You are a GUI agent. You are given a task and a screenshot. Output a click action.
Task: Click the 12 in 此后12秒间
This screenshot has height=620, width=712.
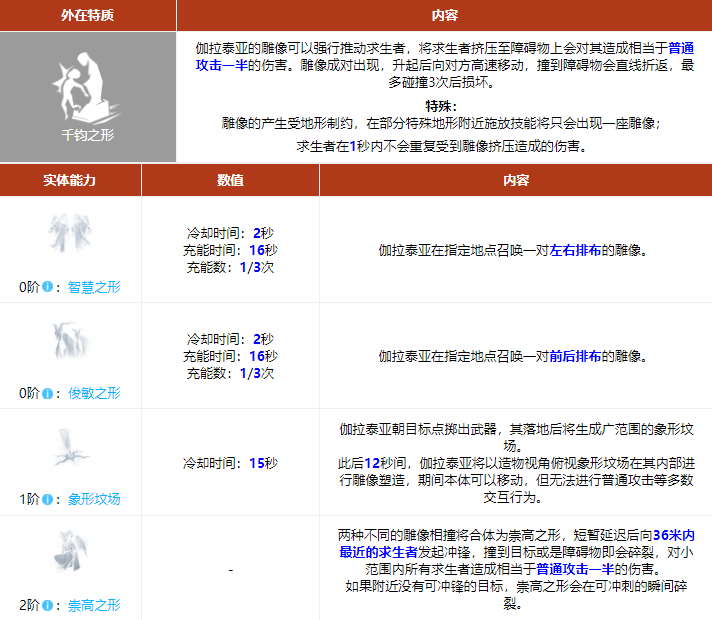coord(372,463)
